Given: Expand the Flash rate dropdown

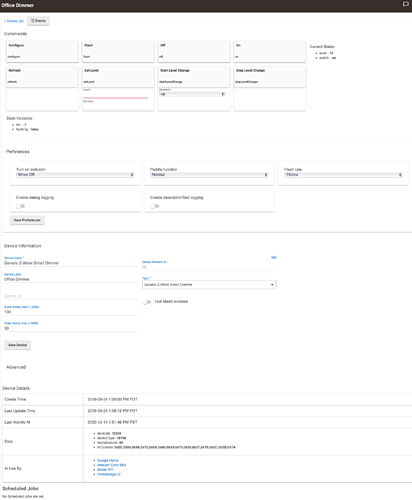Looking at the screenshot, I should (343, 175).
